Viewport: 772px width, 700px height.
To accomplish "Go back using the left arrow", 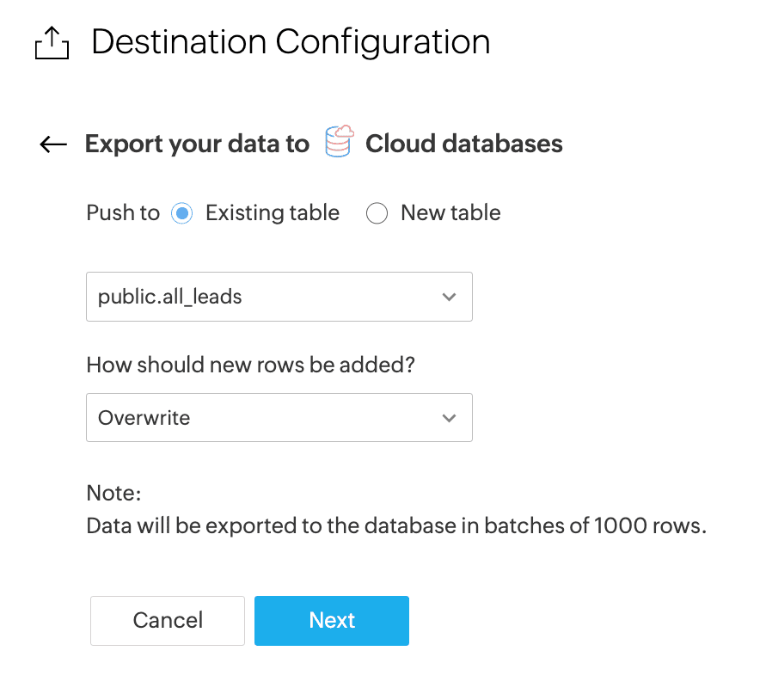I will tap(53, 144).
